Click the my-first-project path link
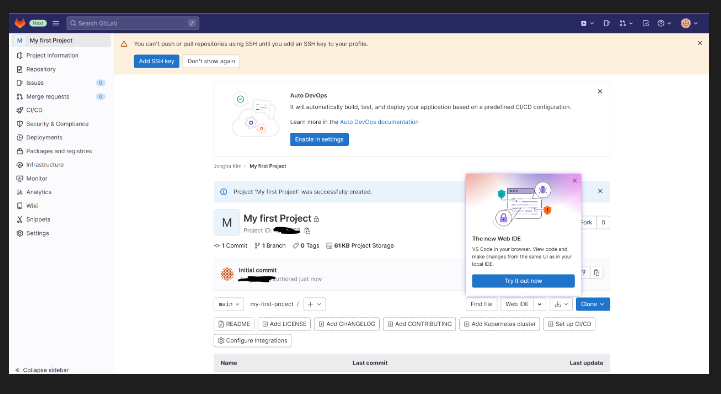 [x=272, y=304]
